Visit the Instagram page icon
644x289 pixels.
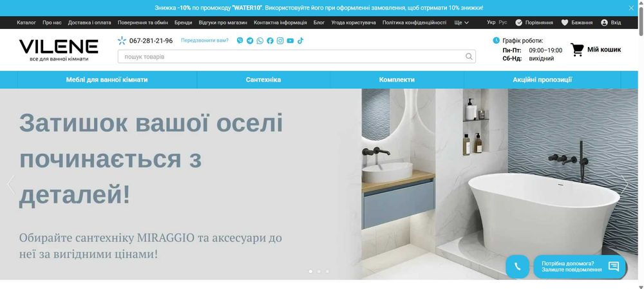coord(280,41)
